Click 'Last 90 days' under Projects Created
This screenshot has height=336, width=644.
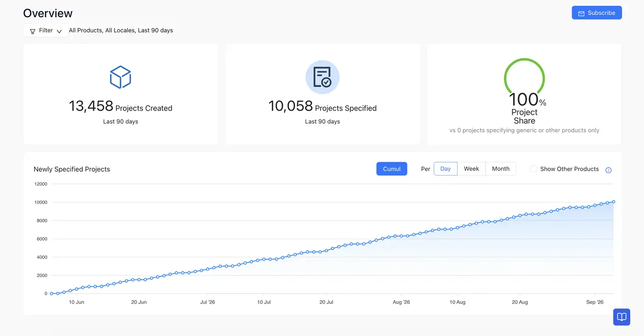(121, 121)
